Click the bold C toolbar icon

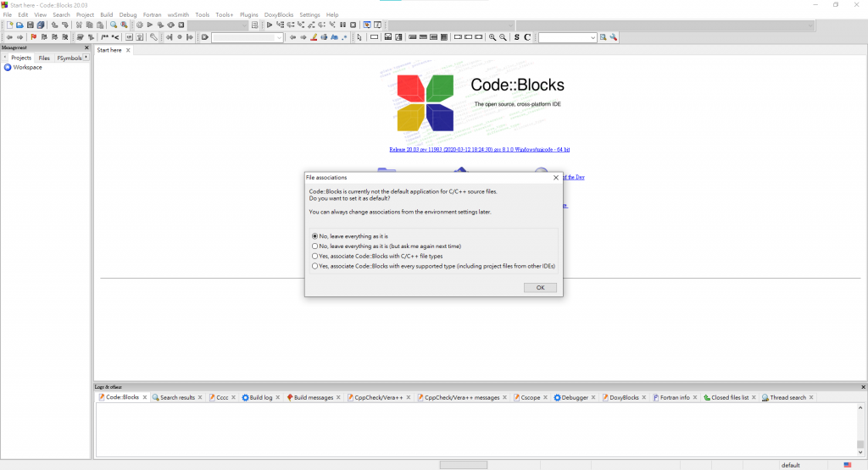(527, 37)
